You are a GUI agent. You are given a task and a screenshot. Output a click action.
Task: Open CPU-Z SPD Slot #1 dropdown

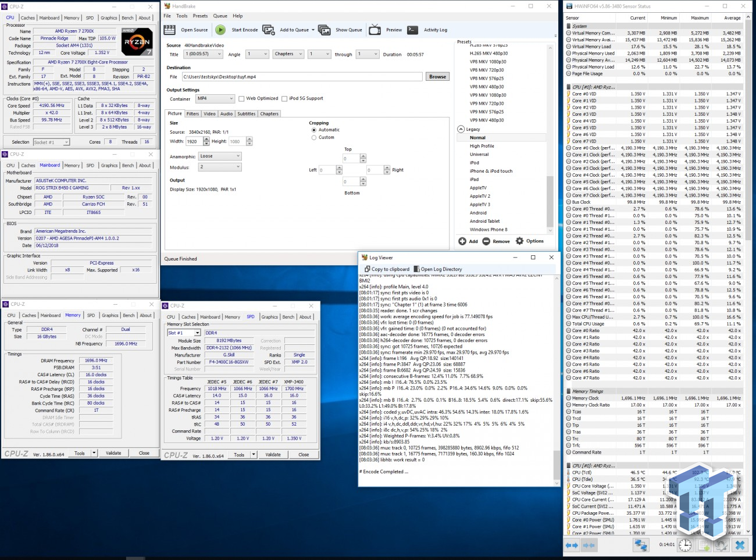[x=184, y=333]
